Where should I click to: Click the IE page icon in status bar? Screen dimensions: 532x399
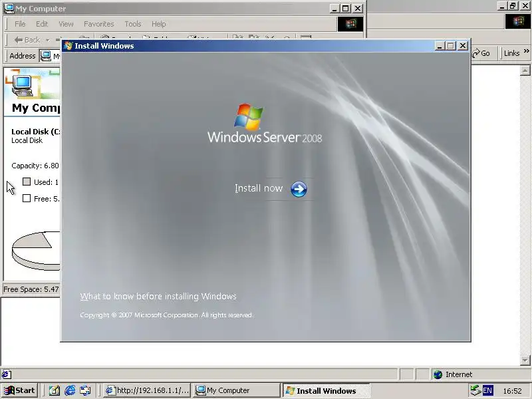coord(6,374)
